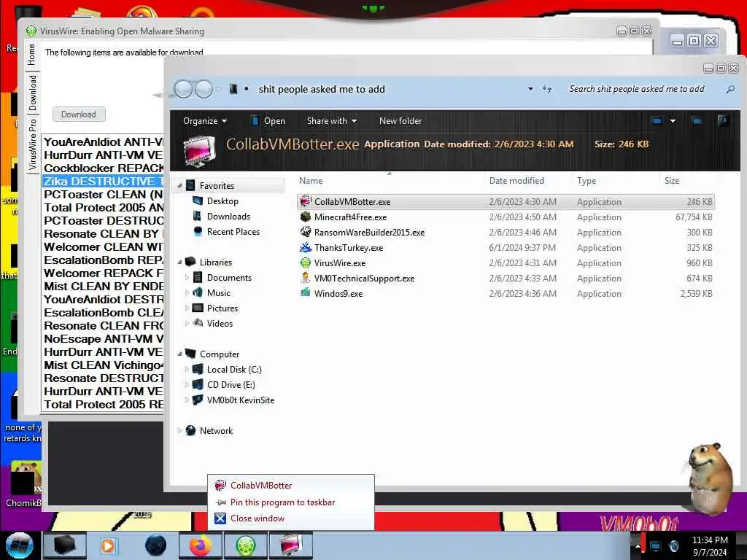Click the refresh icon in address bar
The image size is (747, 560).
(547, 89)
